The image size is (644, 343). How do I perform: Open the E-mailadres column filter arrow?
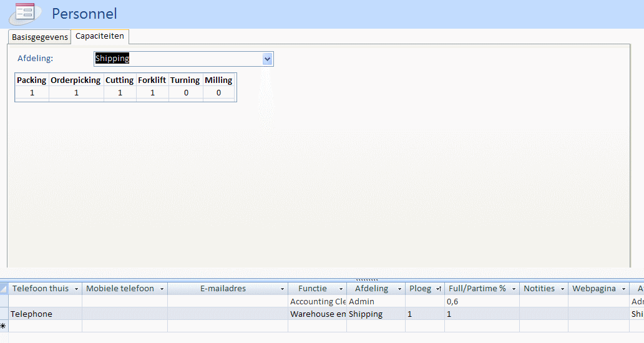click(x=282, y=289)
